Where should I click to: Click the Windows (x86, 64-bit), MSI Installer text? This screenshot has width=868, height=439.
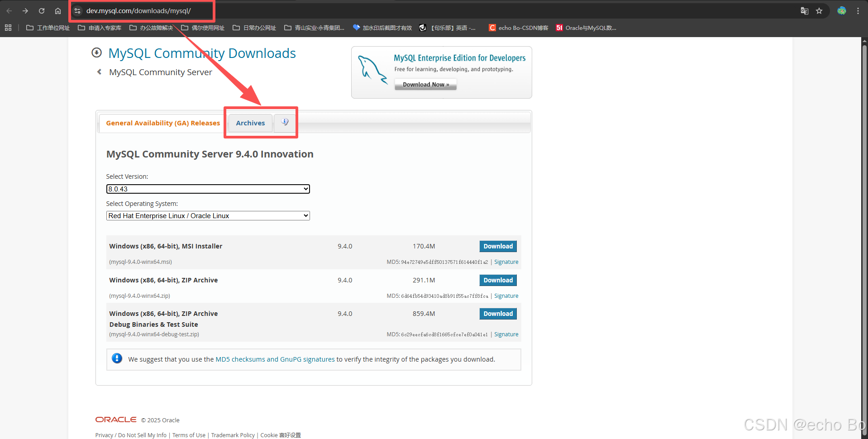(x=166, y=246)
